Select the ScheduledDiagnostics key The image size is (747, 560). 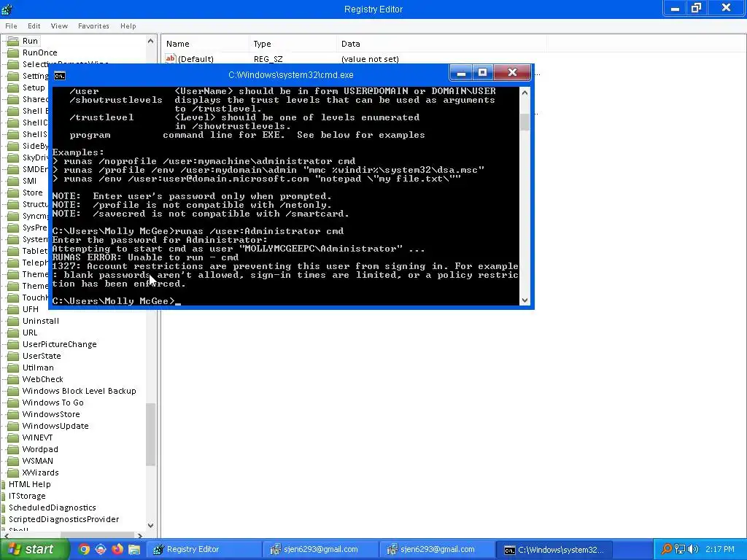[x=53, y=507]
